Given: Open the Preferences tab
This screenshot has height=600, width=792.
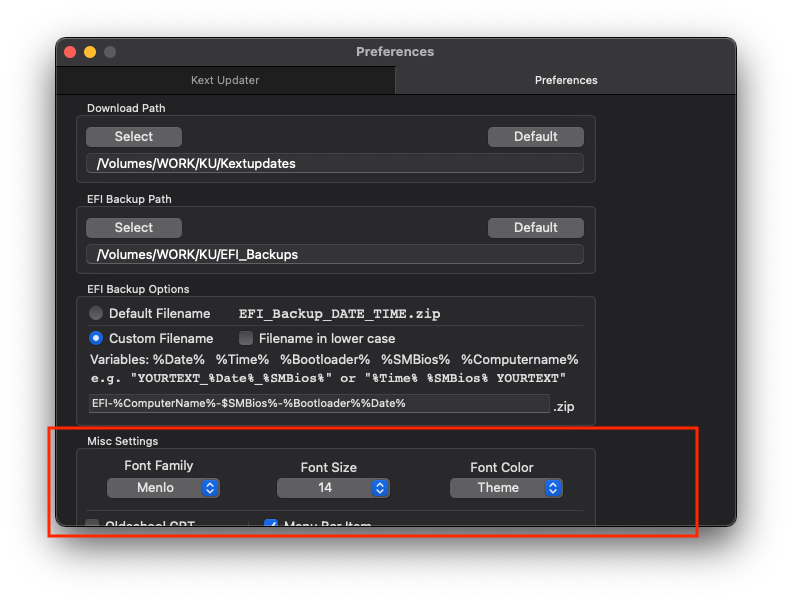Looking at the screenshot, I should click(565, 80).
